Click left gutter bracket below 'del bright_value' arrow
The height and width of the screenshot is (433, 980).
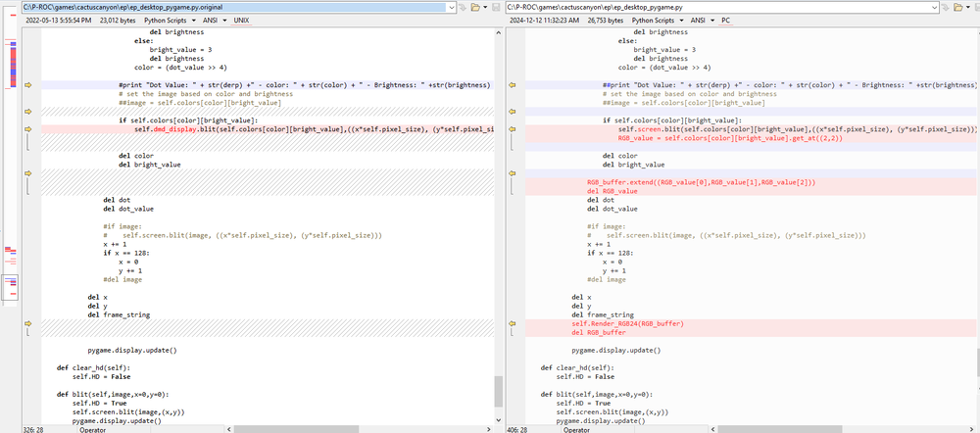[x=27, y=185]
